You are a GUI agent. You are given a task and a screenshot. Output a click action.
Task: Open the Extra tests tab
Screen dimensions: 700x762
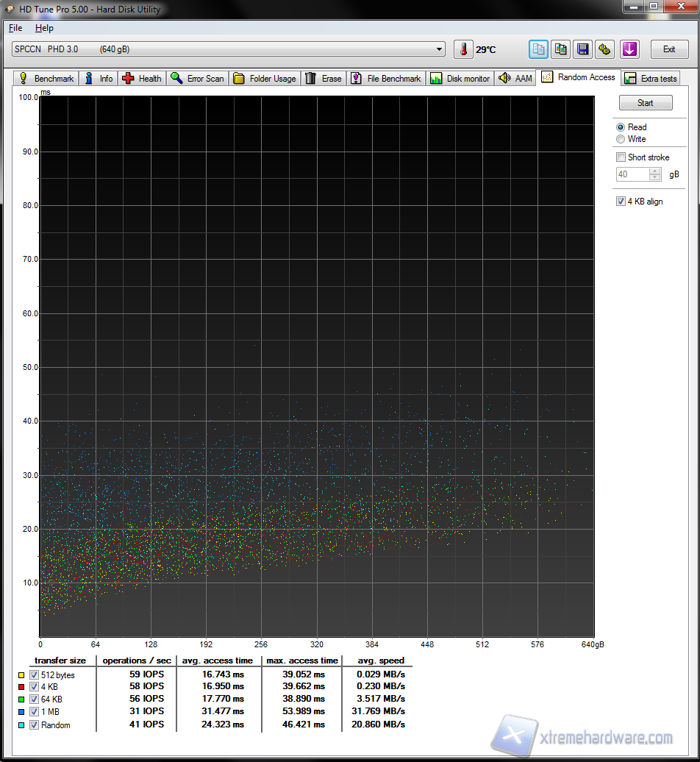(x=651, y=79)
